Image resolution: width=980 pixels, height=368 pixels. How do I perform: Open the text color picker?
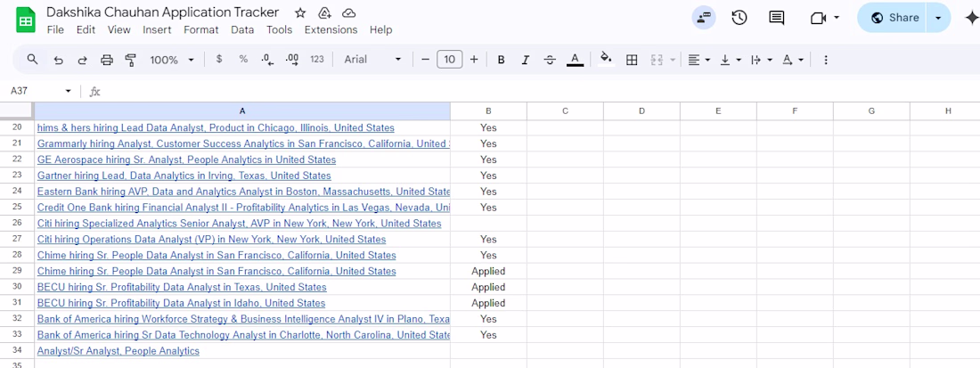[x=575, y=60]
